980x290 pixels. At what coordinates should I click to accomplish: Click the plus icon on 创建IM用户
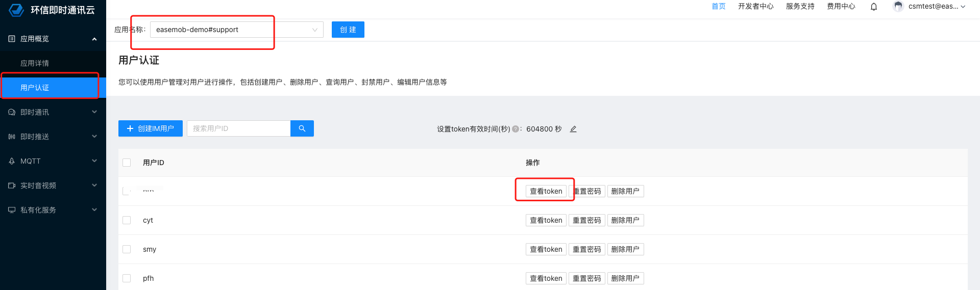(x=130, y=128)
